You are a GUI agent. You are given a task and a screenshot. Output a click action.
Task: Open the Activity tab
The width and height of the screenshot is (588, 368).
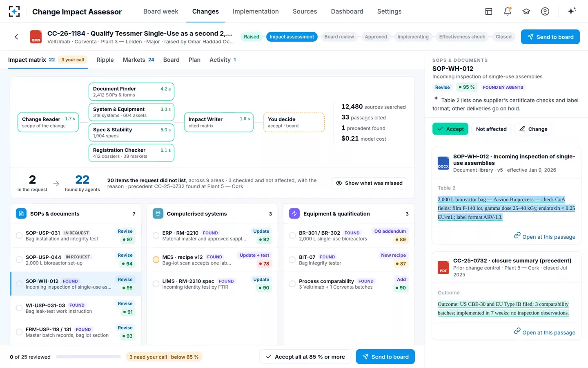point(223,60)
